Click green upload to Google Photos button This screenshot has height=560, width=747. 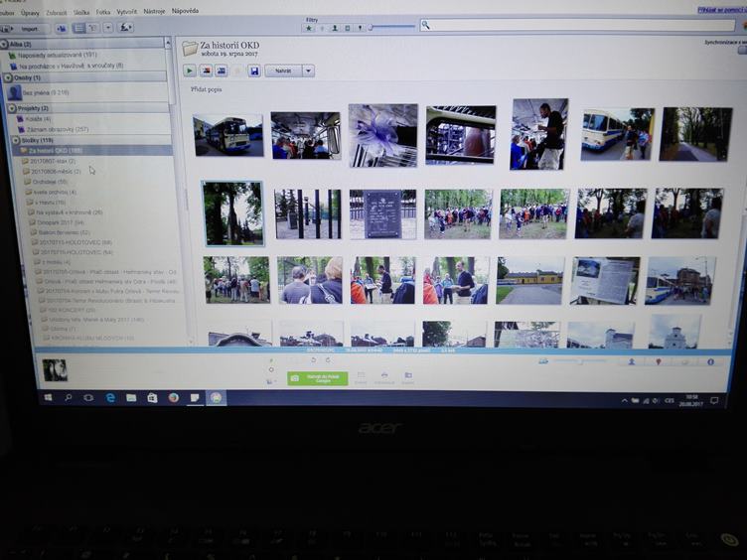(317, 378)
